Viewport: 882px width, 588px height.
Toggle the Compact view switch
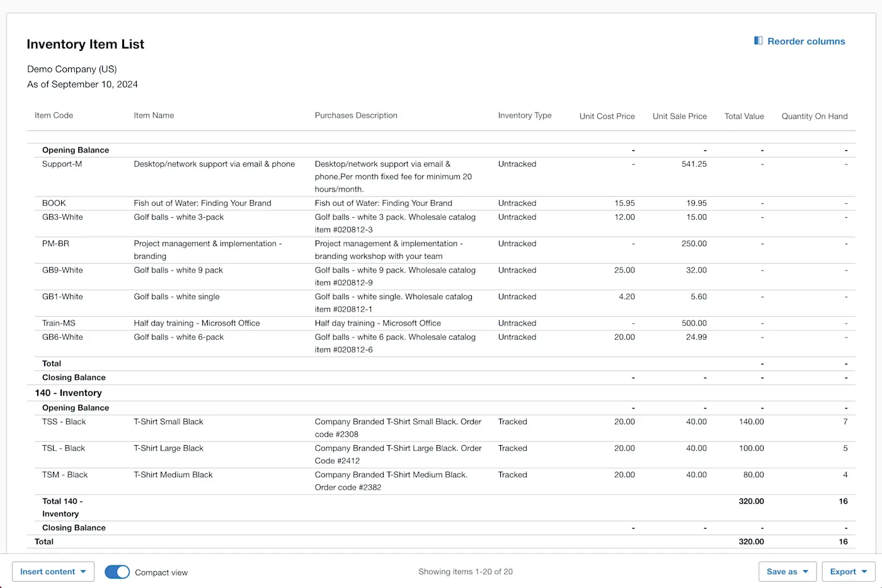[117, 572]
